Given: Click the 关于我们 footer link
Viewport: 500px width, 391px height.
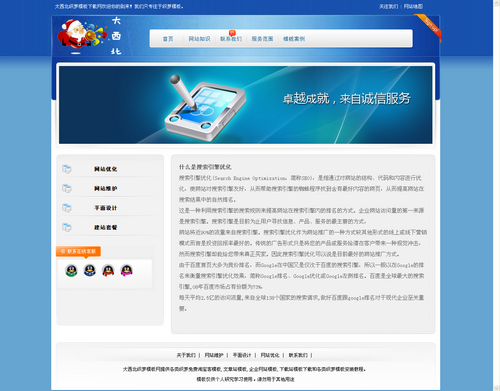Looking at the screenshot, I should point(186,355).
